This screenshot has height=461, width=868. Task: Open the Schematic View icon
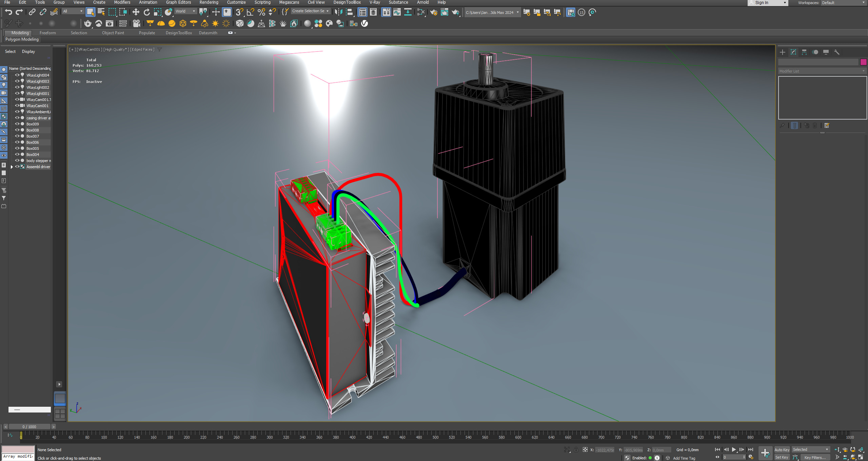tap(408, 12)
